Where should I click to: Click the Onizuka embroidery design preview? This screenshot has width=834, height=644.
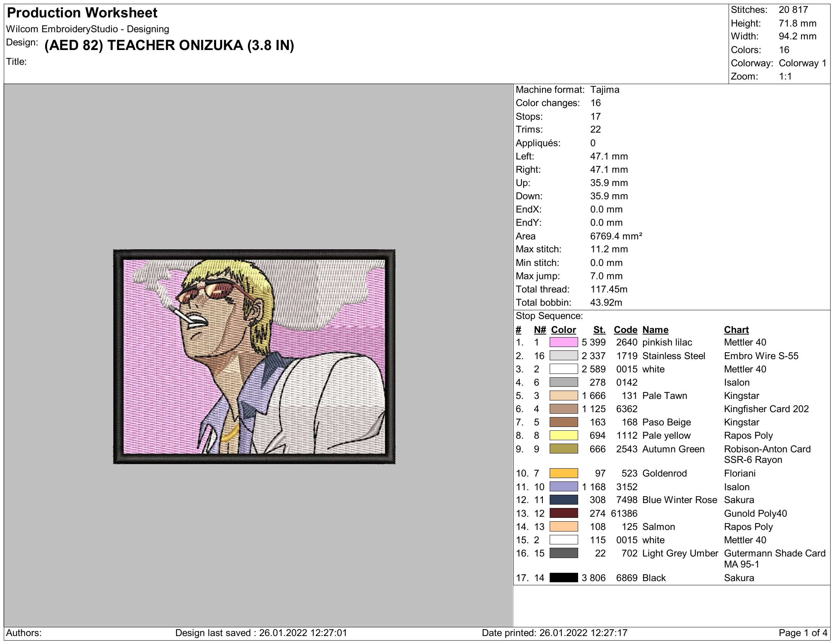point(254,357)
